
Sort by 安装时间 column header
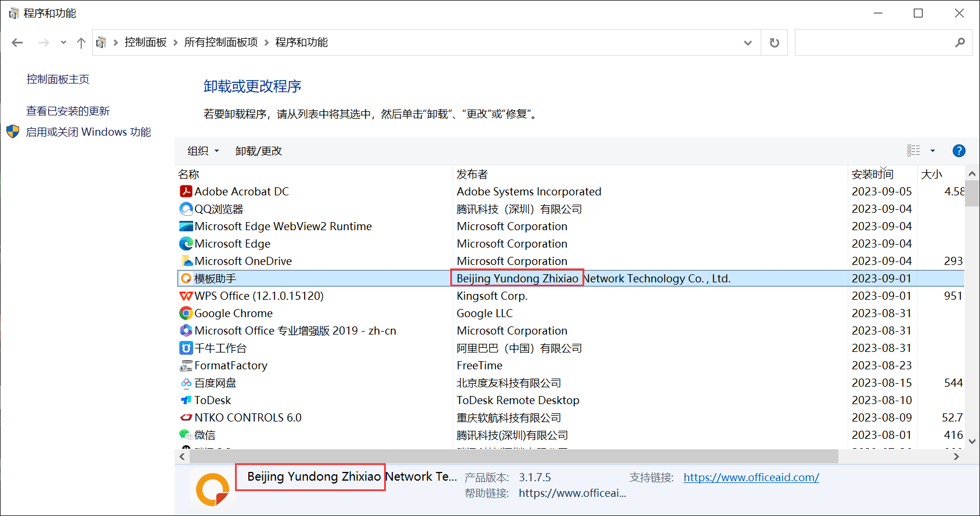[x=883, y=174]
